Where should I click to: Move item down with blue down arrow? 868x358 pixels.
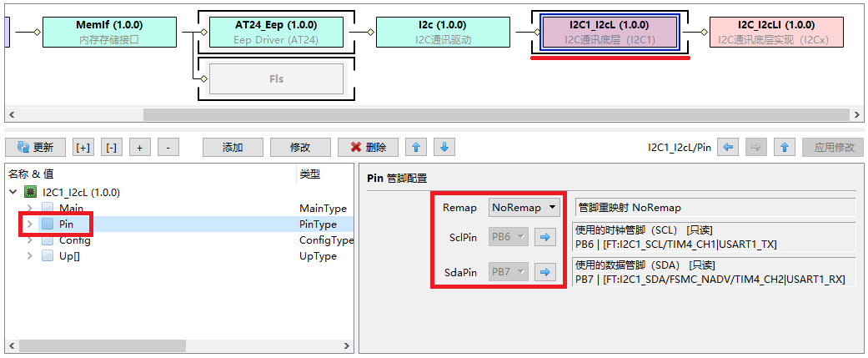444,148
